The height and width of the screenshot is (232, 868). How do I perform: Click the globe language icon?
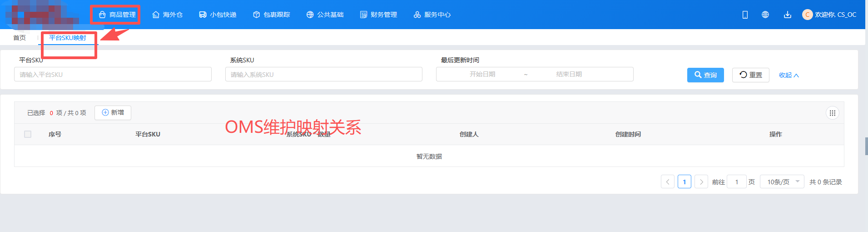(765, 15)
